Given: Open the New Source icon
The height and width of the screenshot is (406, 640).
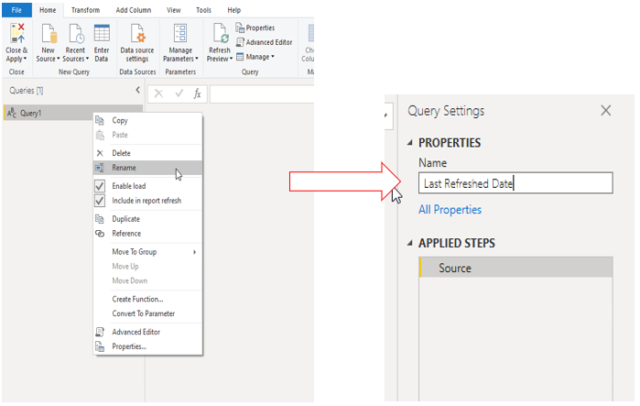Looking at the screenshot, I should click(x=48, y=35).
